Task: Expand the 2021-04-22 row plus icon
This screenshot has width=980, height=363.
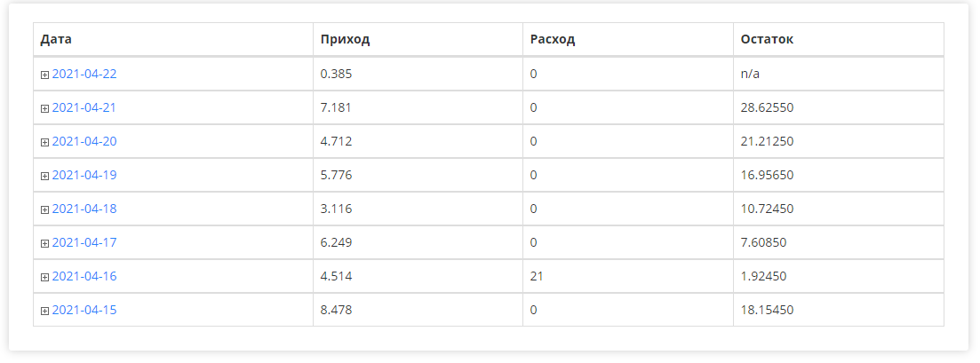Action: 44,75
